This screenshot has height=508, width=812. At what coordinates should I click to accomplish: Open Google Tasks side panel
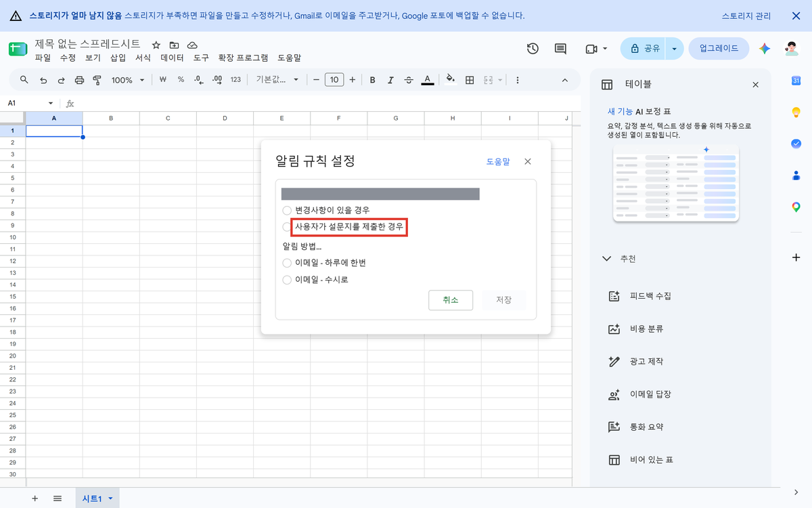click(x=796, y=144)
